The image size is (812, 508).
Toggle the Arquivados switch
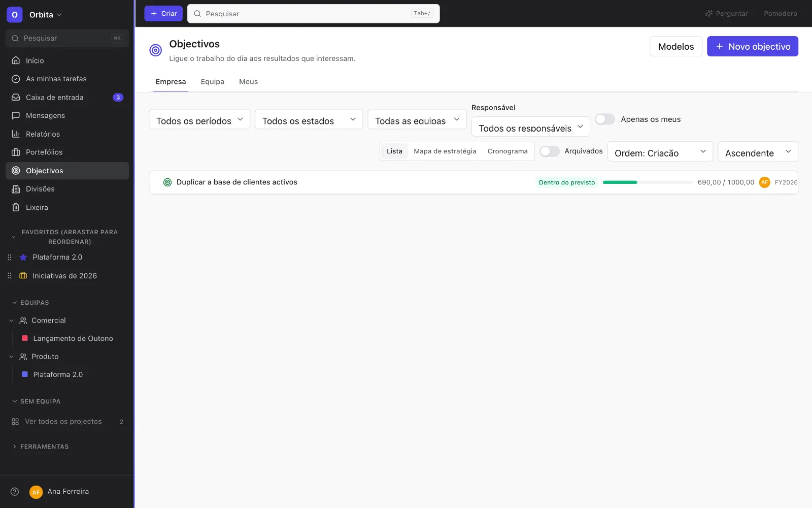(550, 151)
